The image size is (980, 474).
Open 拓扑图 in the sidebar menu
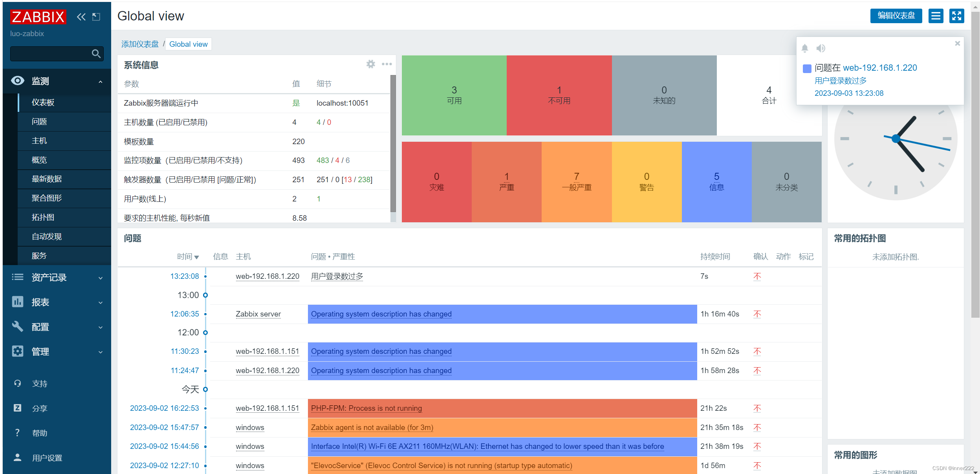coord(65,217)
